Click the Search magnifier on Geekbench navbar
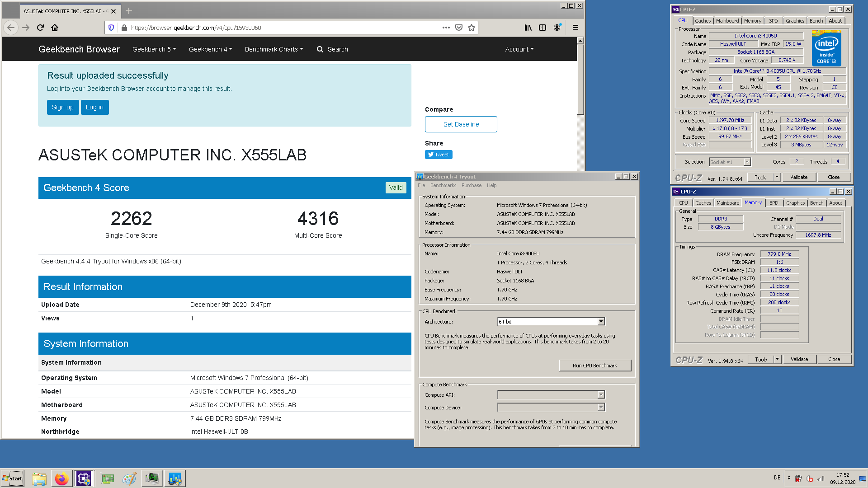This screenshot has height=488, width=868. pos(320,49)
